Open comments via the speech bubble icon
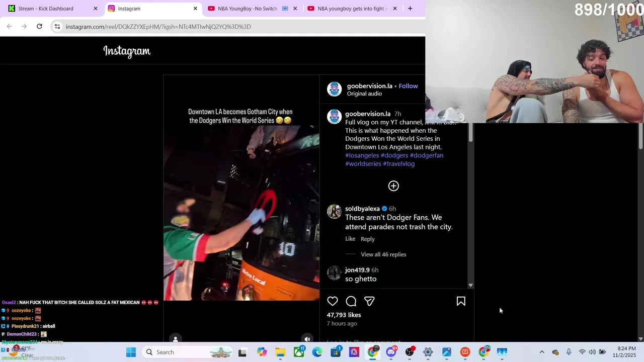Image resolution: width=644 pixels, height=362 pixels. (x=351, y=301)
